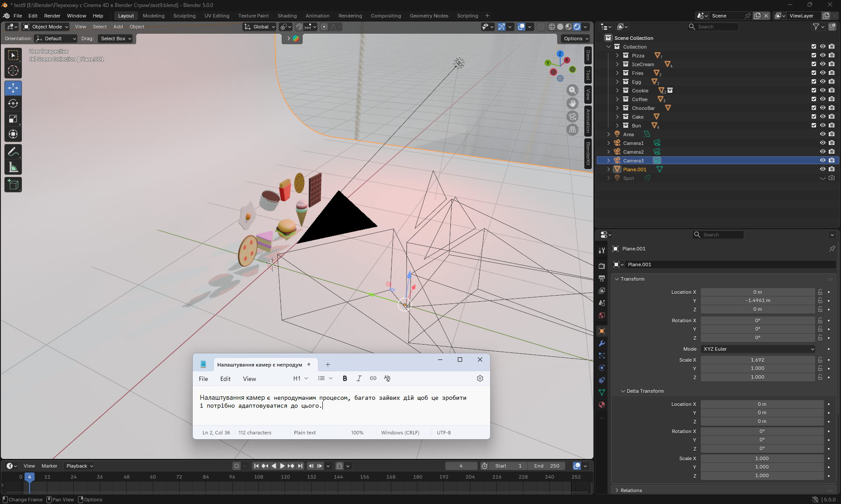Screen dimensions: 841x504
Task: Hide the Pizza collection with eye icon
Action: tap(823, 56)
